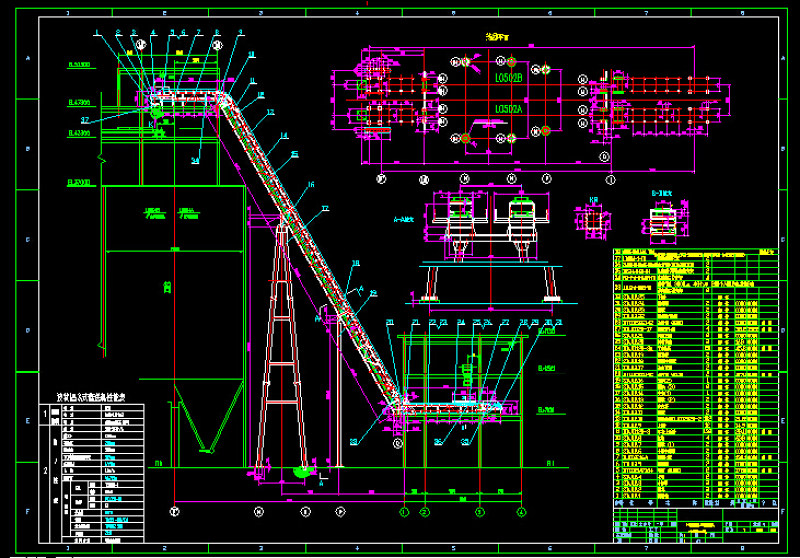Click part callout number 19

tap(373, 294)
